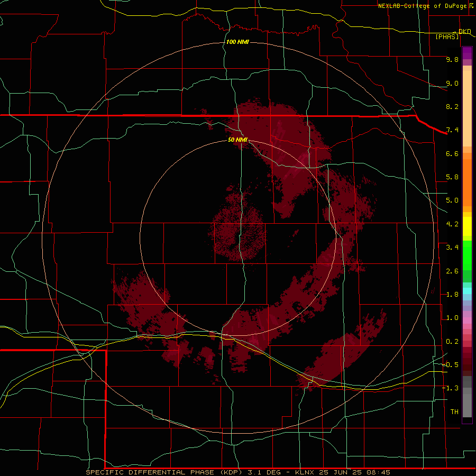Select the 8.2 scale label
Viewport: 476px width, 476px height.
(452, 106)
